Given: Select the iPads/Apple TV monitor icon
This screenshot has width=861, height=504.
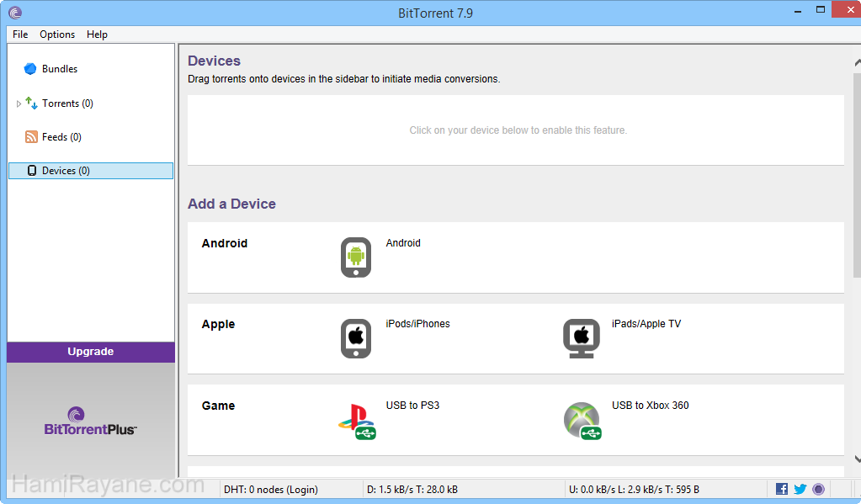Looking at the screenshot, I should click(x=582, y=339).
